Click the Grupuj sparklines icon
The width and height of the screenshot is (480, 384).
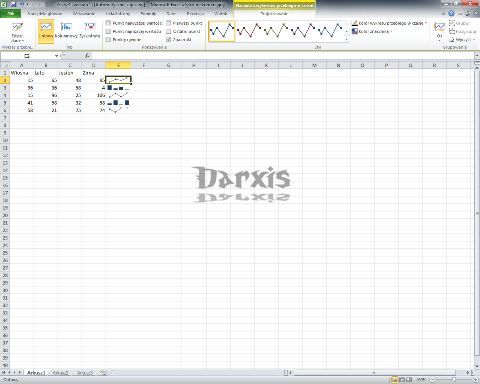click(452, 23)
